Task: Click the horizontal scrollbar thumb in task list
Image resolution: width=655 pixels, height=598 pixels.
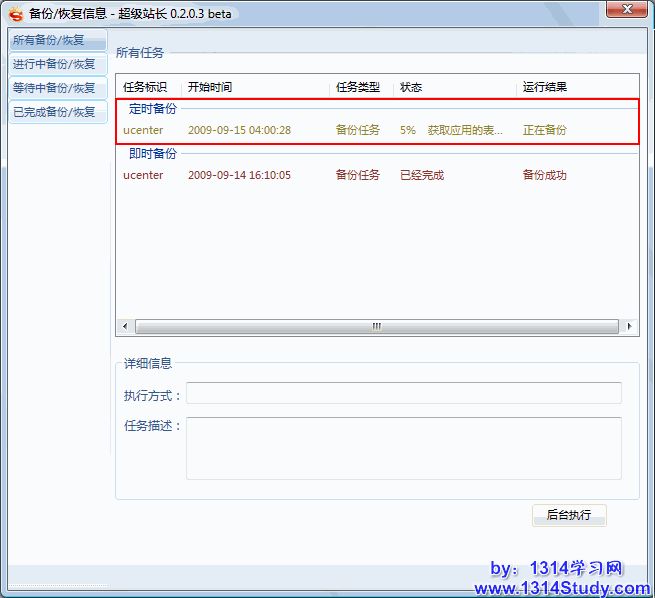Action: coord(376,327)
